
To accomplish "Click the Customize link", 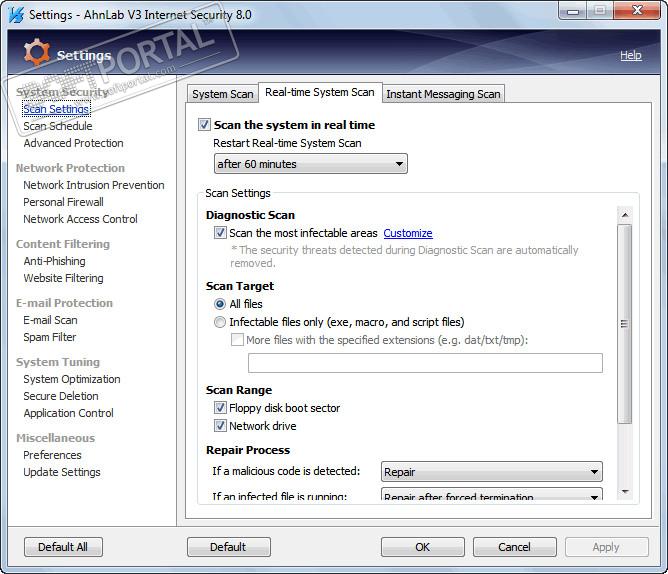I will tap(408, 233).
